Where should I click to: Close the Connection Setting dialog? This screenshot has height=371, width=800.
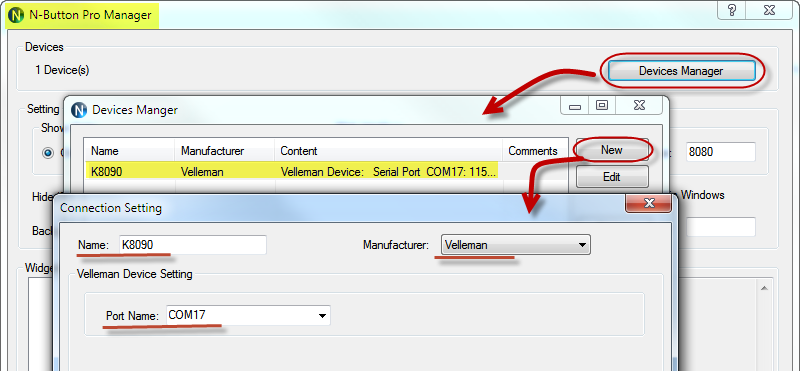click(649, 203)
